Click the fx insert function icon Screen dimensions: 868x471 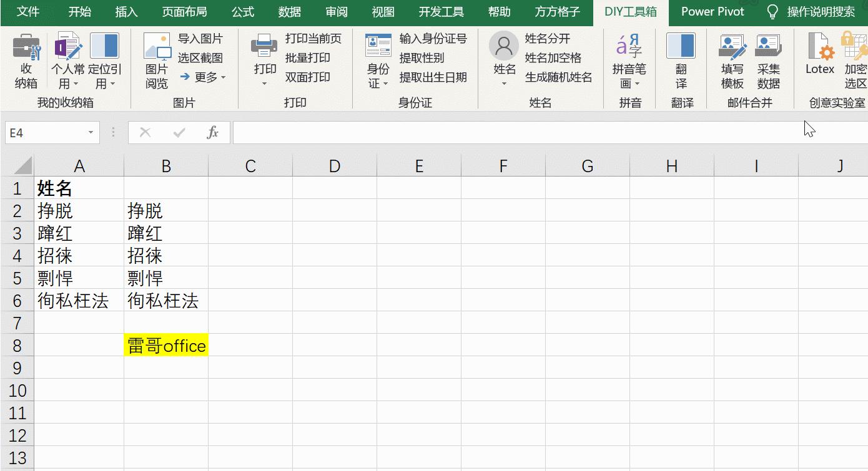213,132
